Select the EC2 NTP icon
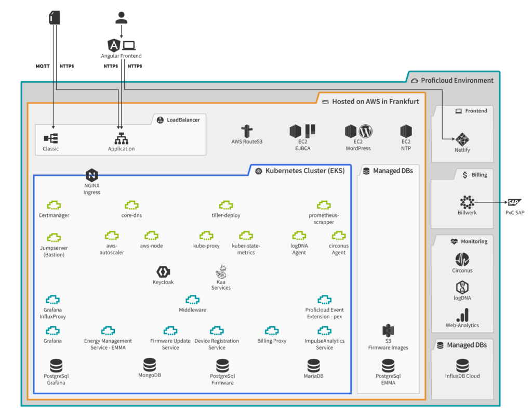This screenshot has width=532, height=413. point(406,131)
